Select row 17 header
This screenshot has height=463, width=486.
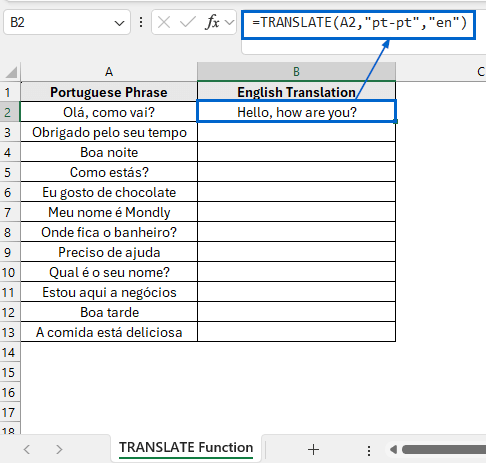pyautogui.click(x=9, y=412)
